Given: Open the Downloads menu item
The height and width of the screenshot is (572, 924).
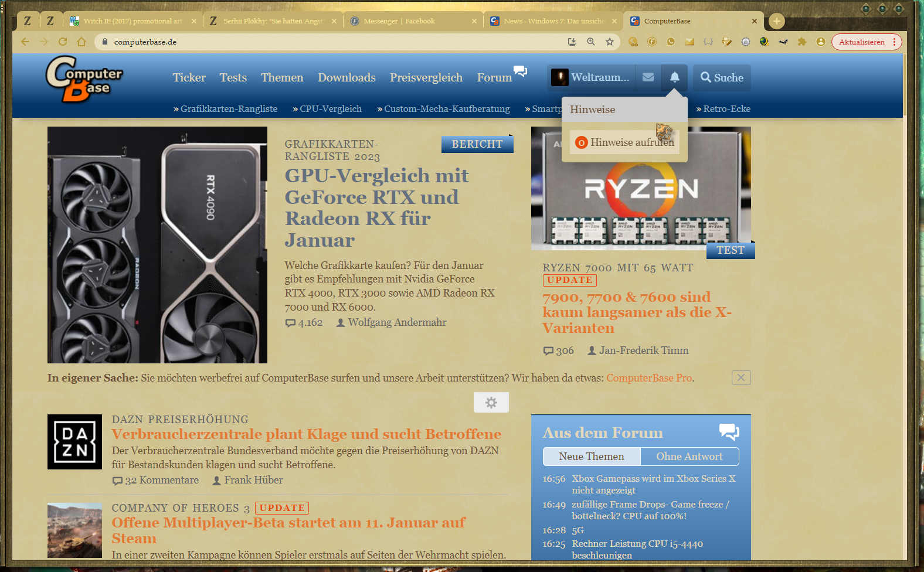Looking at the screenshot, I should tap(346, 77).
